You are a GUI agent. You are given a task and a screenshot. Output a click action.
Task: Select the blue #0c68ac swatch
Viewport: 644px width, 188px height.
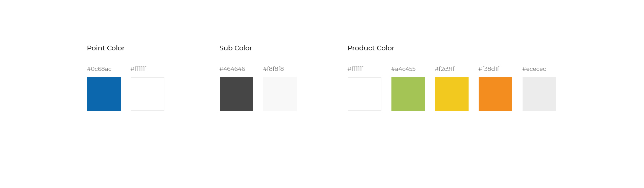point(104,94)
